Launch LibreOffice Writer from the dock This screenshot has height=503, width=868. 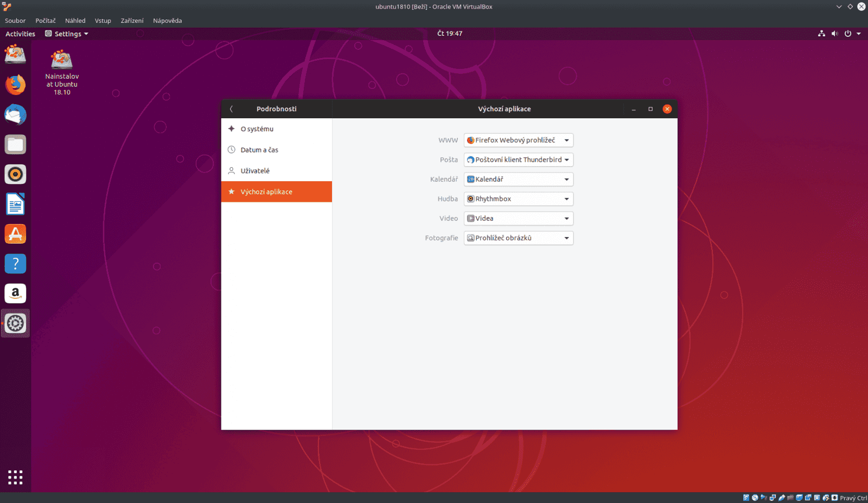[x=15, y=204]
